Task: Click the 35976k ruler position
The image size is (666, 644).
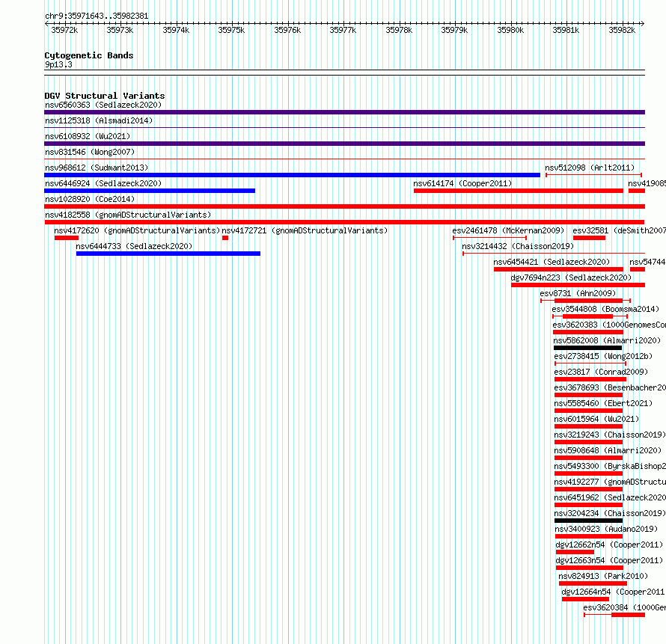Action: (x=287, y=30)
